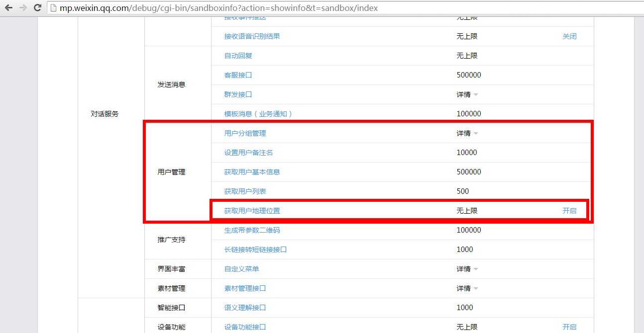
Task: Open the 模板消息（业务通知） link
Action: [x=259, y=113]
